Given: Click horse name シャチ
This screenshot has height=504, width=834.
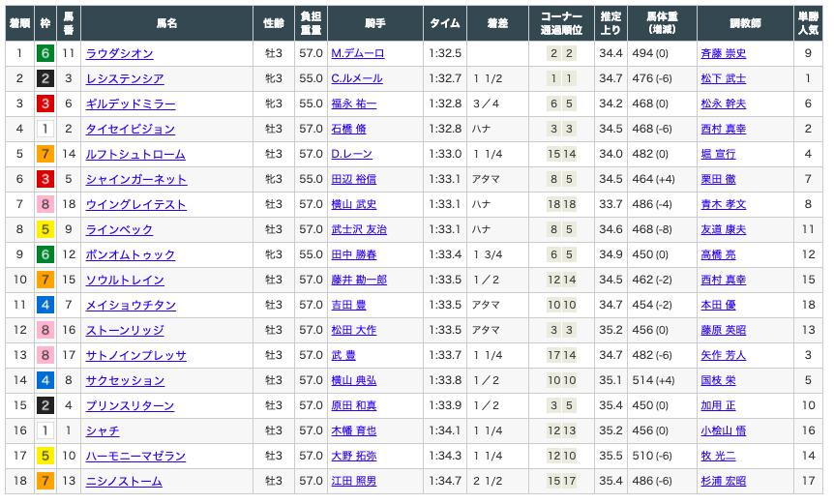Looking at the screenshot, I should coord(103,431).
